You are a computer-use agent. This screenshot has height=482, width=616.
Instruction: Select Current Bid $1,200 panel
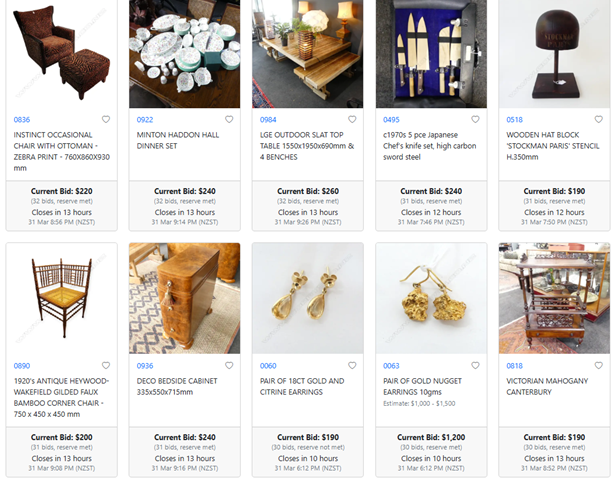[431, 452]
